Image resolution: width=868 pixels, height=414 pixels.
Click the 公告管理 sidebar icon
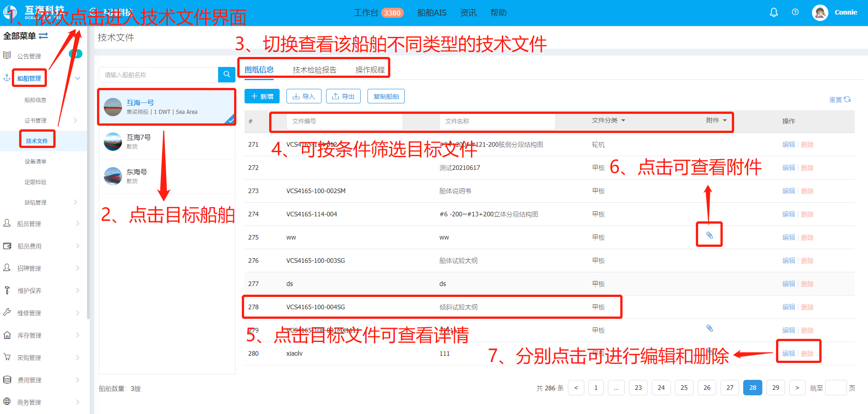7,56
